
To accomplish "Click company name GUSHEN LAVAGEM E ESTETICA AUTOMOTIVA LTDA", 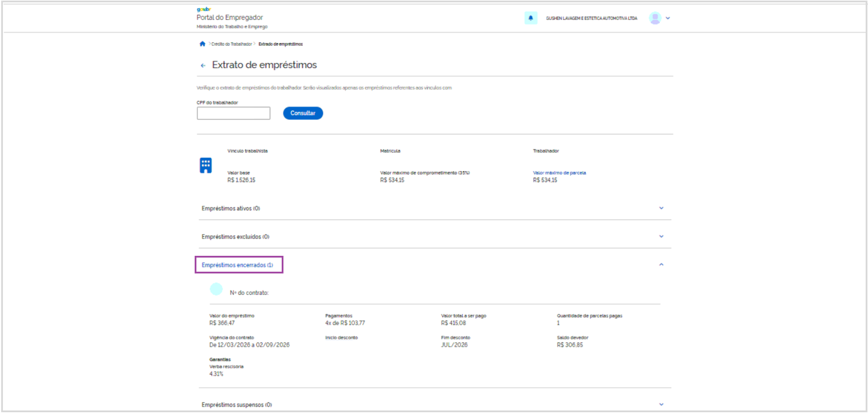I will point(592,18).
